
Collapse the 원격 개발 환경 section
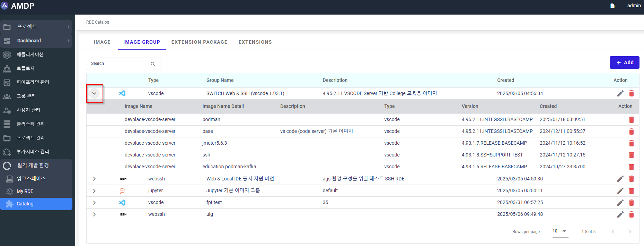click(36, 166)
